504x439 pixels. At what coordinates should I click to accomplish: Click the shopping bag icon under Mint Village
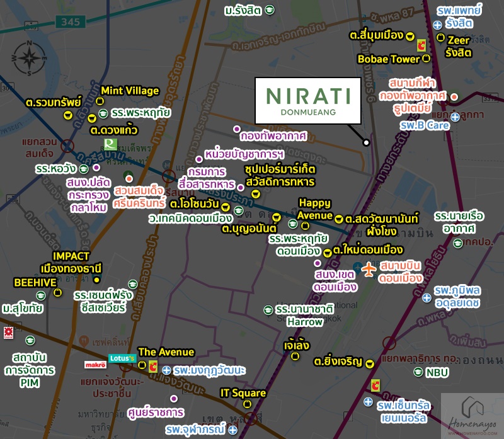pyautogui.click(x=100, y=101)
